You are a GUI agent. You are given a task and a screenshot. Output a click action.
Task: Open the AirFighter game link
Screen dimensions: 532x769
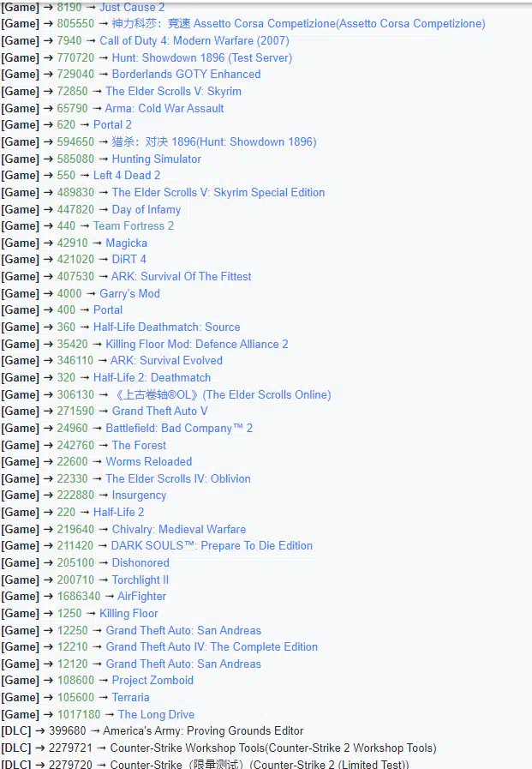tap(142, 597)
